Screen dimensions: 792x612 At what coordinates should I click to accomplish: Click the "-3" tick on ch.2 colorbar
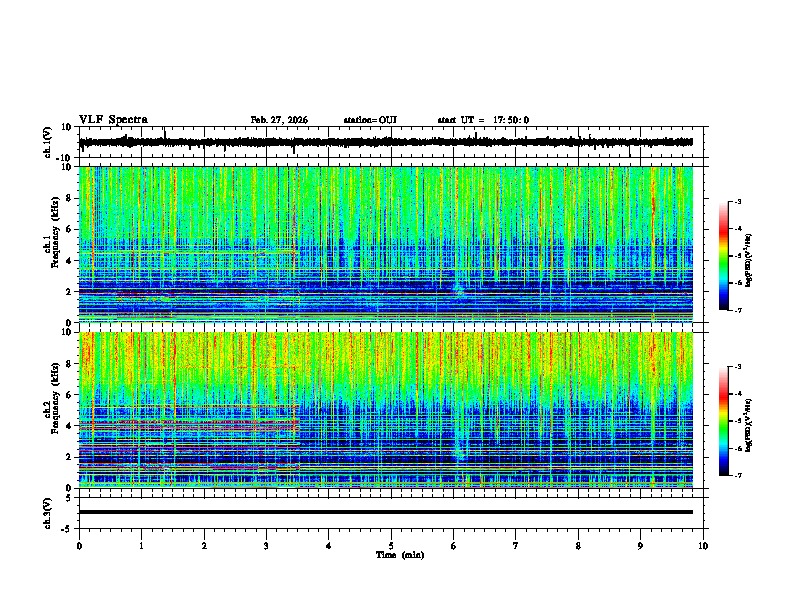[738, 367]
